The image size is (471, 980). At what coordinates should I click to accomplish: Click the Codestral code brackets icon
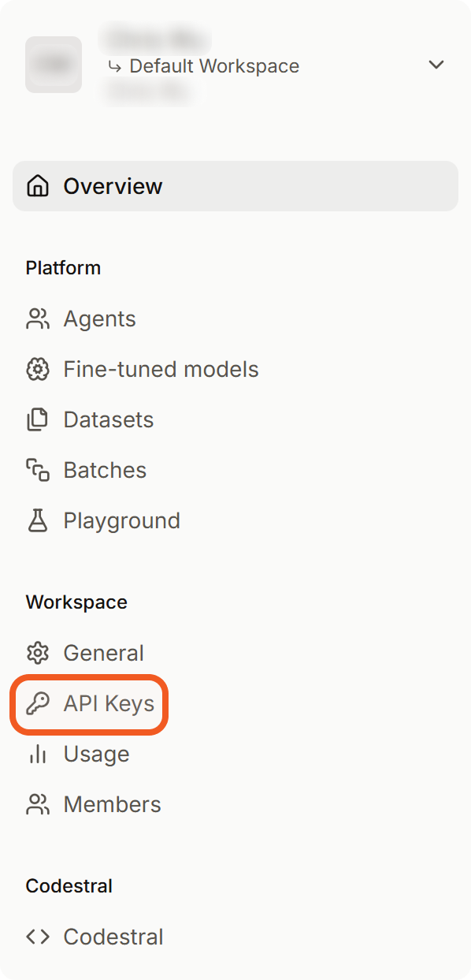coord(37,937)
